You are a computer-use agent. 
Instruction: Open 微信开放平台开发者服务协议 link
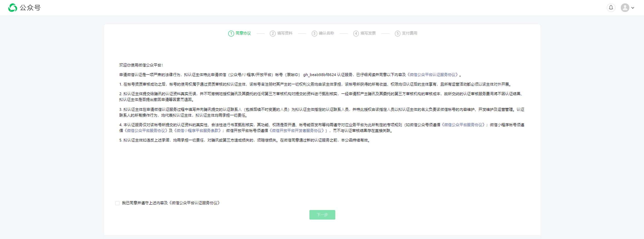[x=296, y=130]
